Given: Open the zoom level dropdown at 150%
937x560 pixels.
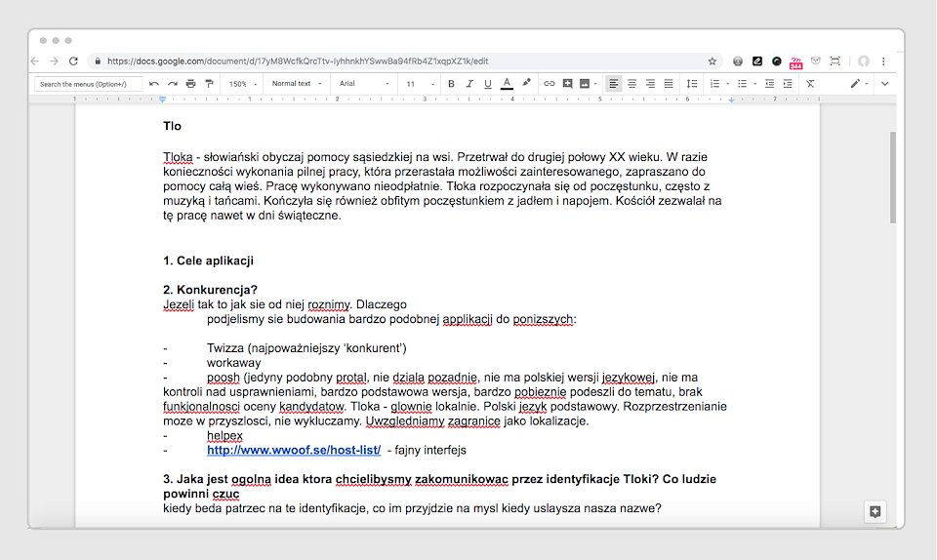Looking at the screenshot, I should point(243,84).
